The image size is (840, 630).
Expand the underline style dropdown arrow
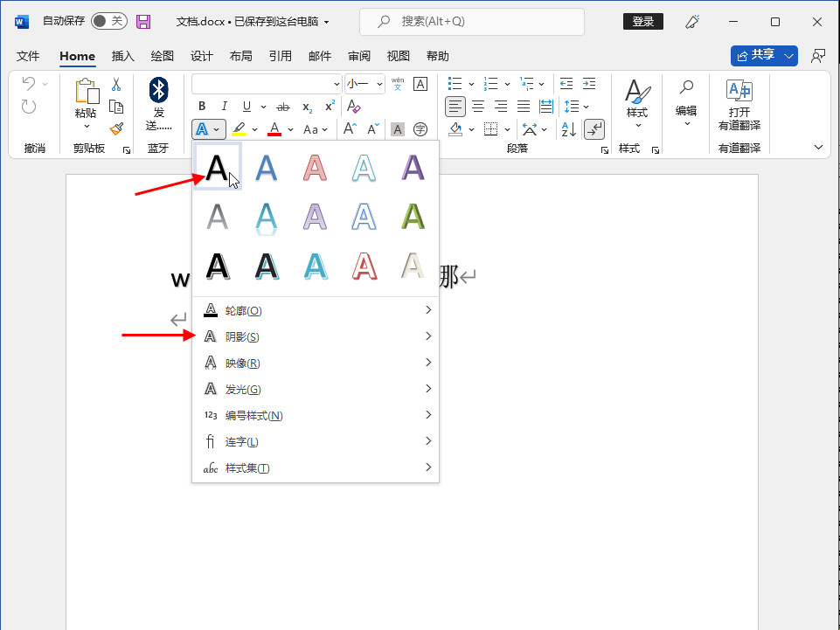pyautogui.click(x=264, y=107)
